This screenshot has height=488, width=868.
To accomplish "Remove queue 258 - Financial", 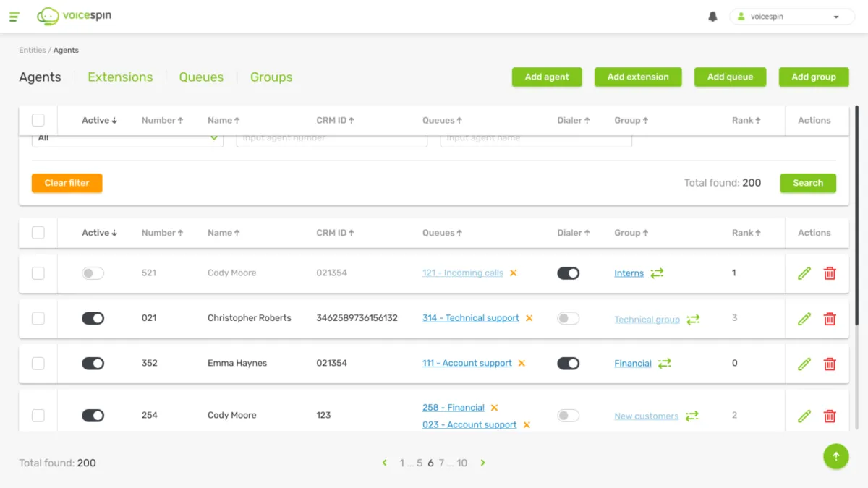I will pyautogui.click(x=494, y=408).
